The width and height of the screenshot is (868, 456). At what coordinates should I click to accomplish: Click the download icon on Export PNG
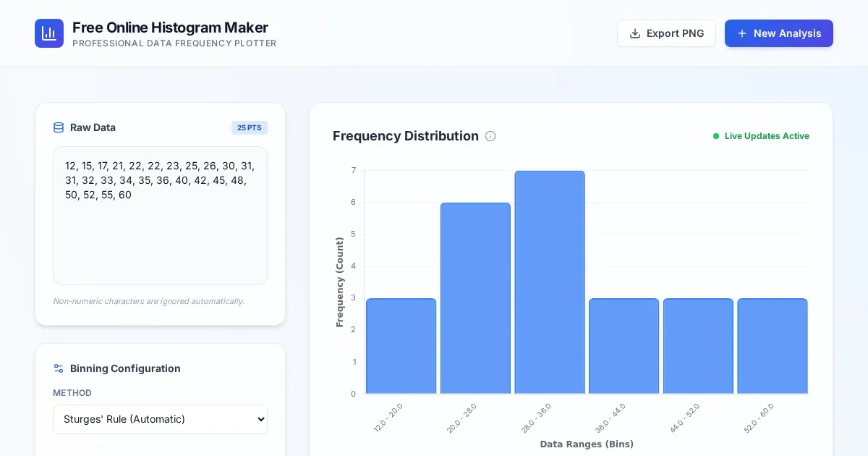pyautogui.click(x=635, y=33)
